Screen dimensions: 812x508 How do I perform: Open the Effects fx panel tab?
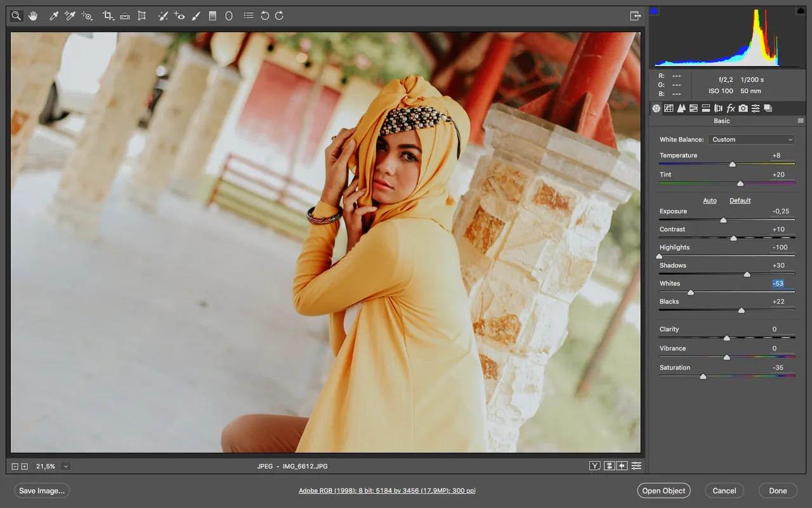point(731,109)
